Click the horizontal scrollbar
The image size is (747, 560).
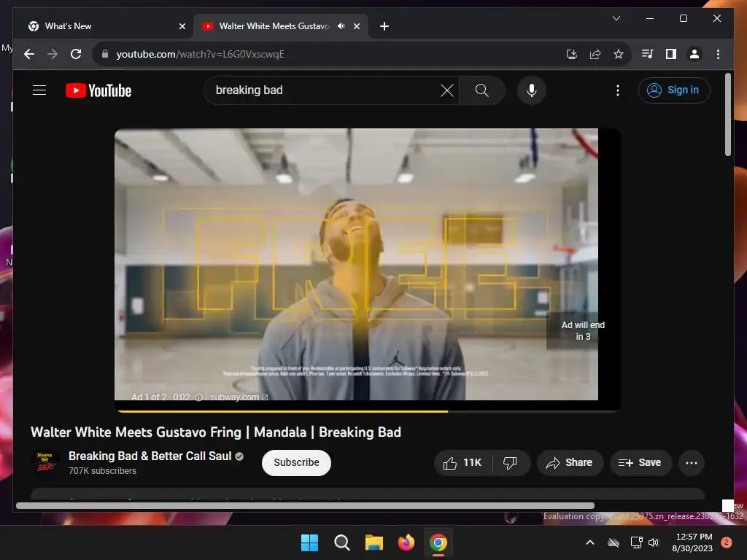coord(305,506)
